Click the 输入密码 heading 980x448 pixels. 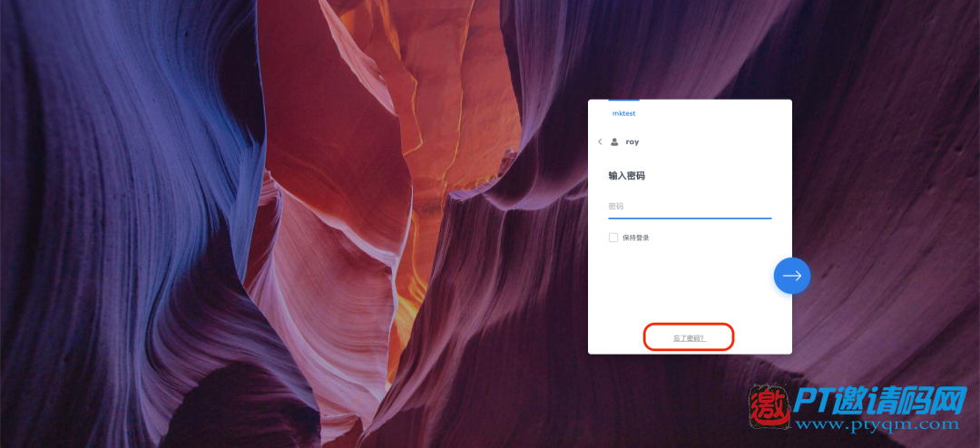[x=626, y=176]
